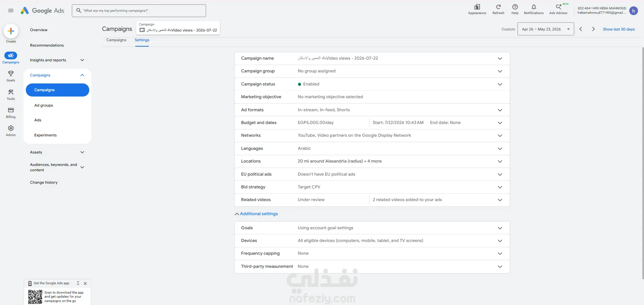Search for top performing campaigns
The image size is (644, 305).
click(139, 11)
